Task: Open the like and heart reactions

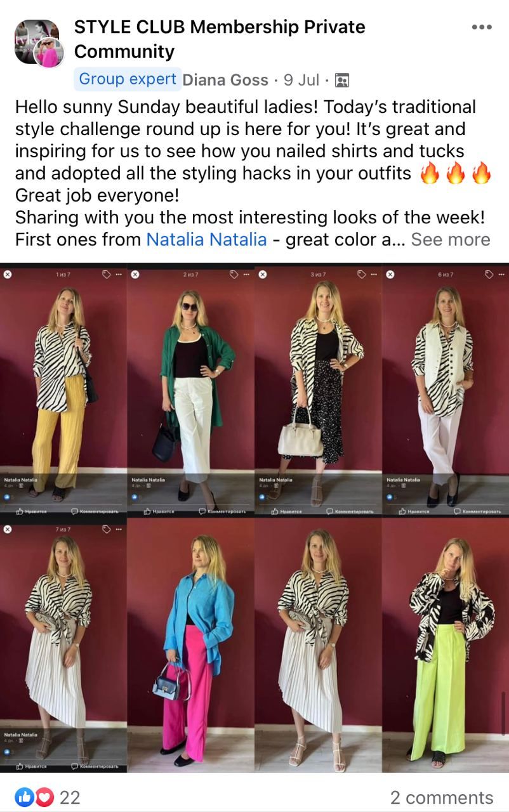Action: tap(35, 797)
